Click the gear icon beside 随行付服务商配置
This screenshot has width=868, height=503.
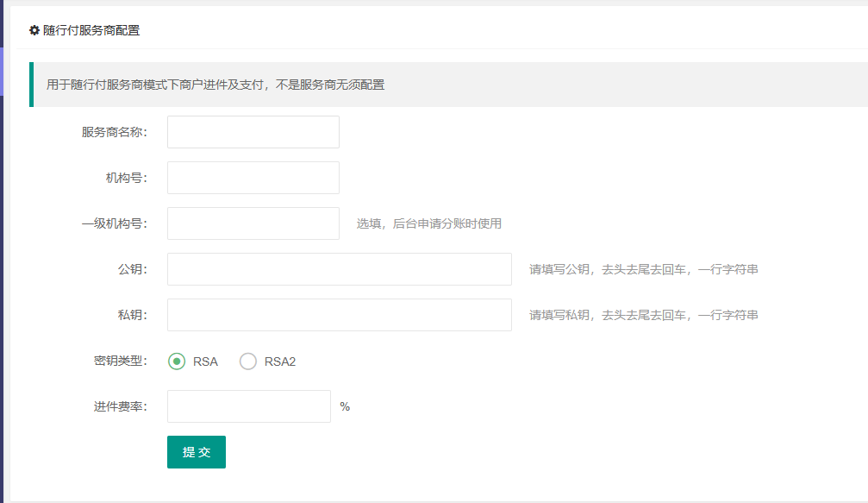[x=34, y=30]
